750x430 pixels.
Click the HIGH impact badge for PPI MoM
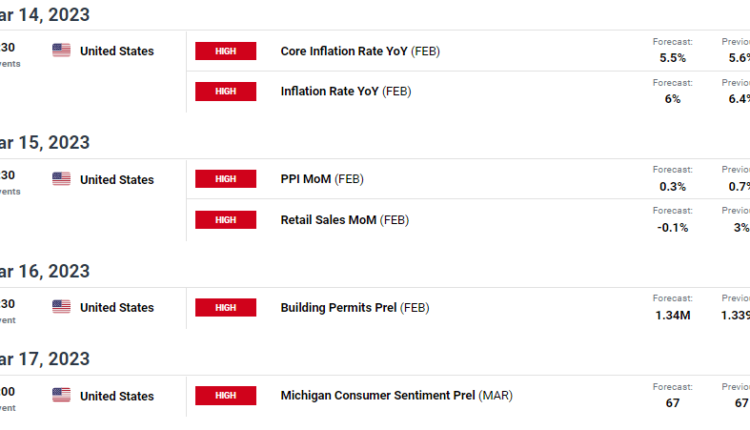click(x=226, y=179)
